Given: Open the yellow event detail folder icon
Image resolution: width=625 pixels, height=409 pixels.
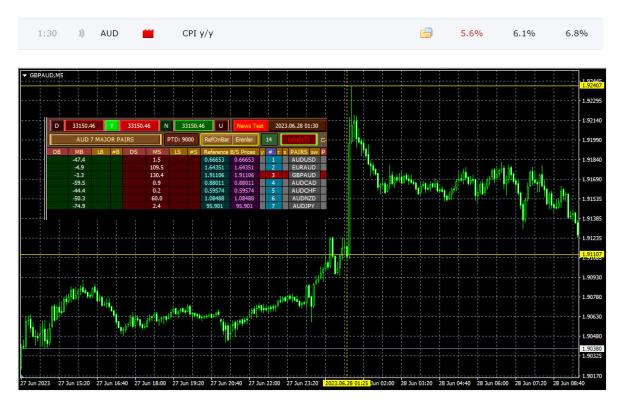Looking at the screenshot, I should coord(426,33).
